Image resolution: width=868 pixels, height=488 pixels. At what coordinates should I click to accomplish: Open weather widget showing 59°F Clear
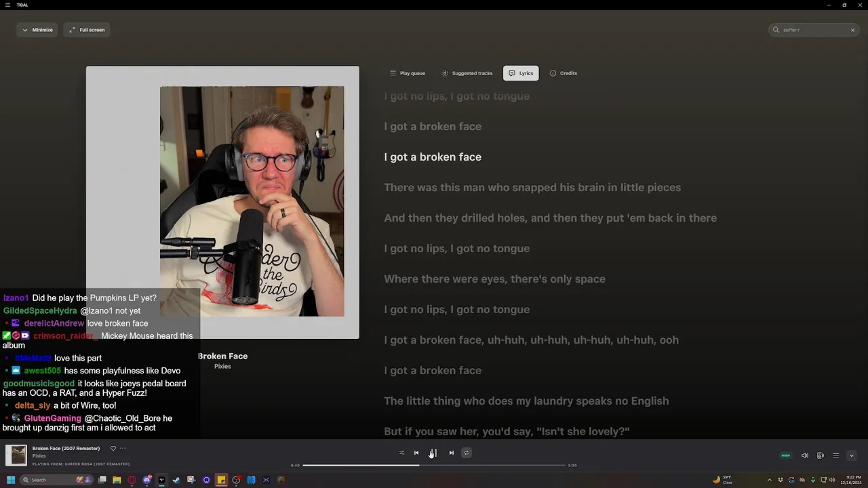(x=722, y=480)
